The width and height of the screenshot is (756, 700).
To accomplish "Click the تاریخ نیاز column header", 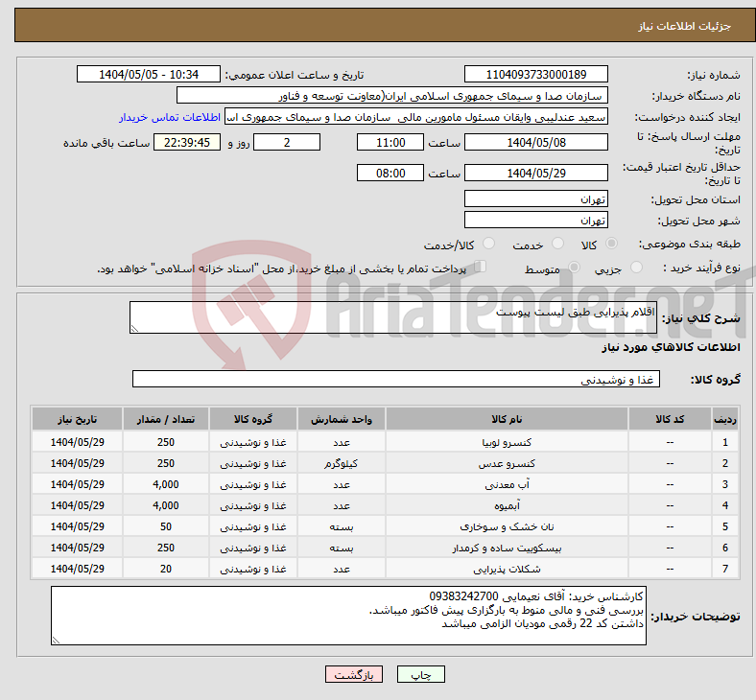I will (77, 419).
